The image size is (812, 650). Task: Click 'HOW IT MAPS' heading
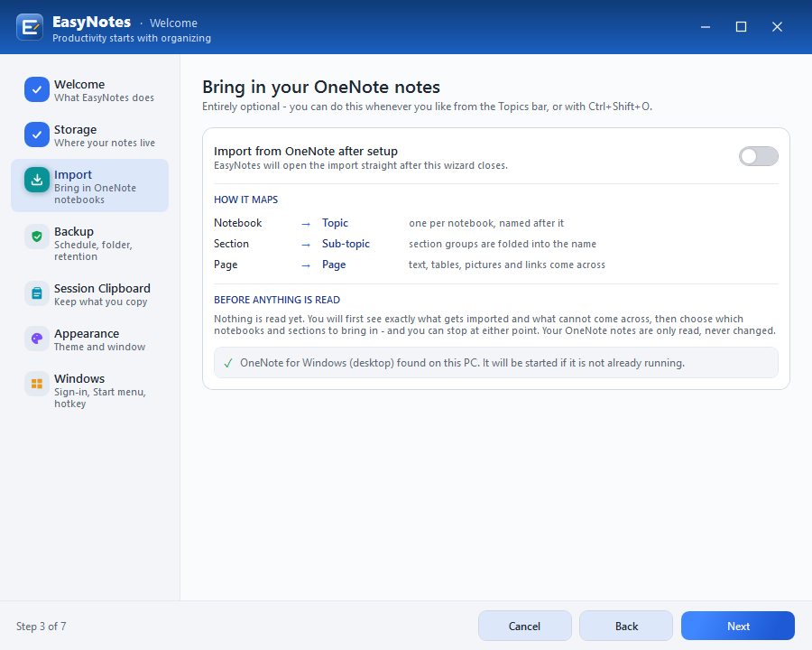(x=245, y=200)
